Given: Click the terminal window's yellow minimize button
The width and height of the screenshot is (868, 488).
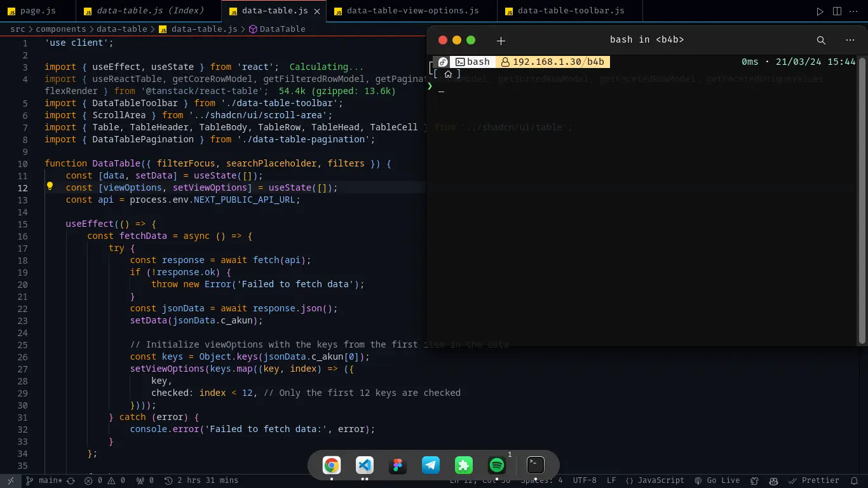Looking at the screenshot, I should point(457,40).
